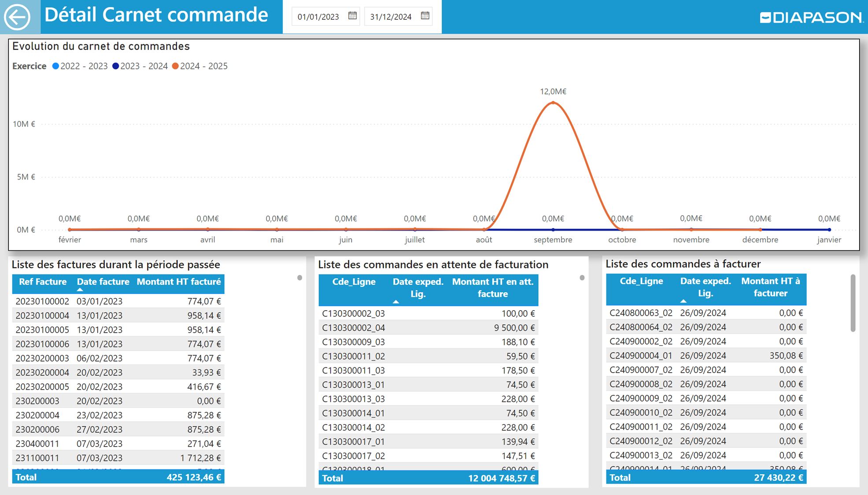Select order line C240900004_01
868x495 pixels.
tap(706, 356)
